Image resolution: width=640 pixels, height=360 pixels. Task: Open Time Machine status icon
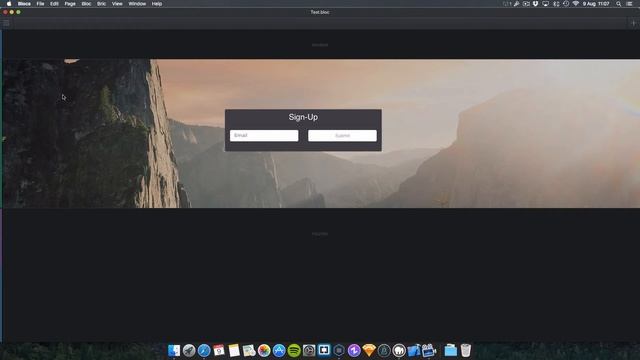(566, 4)
